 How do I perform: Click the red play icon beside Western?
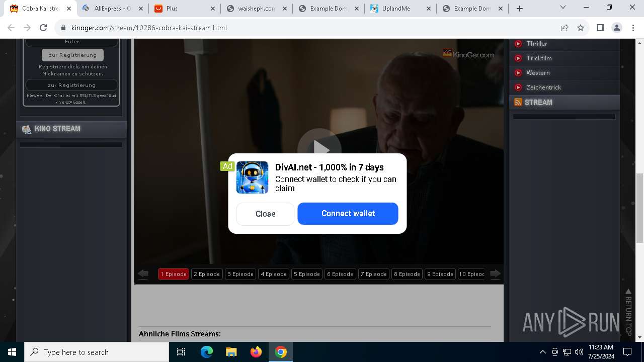click(518, 73)
